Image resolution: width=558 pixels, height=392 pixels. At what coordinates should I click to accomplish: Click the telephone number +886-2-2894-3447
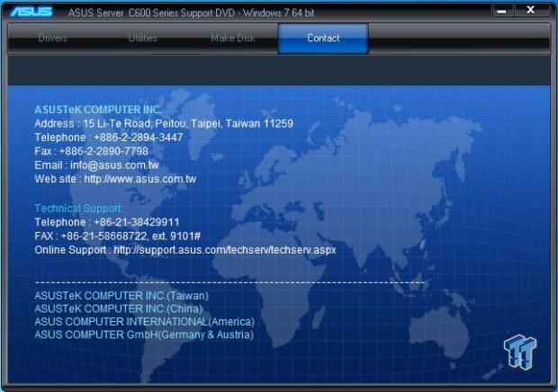click(x=139, y=138)
